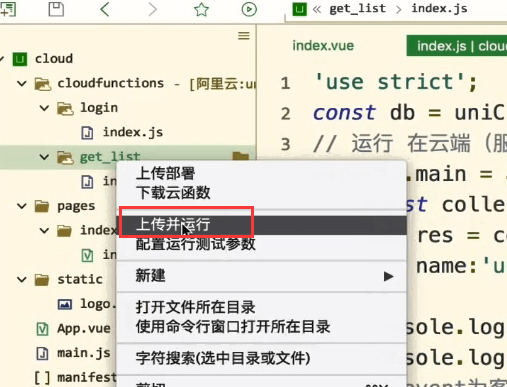Click the breadcrumb collapse double chevron
This screenshot has height=387, width=507.
click(x=317, y=9)
